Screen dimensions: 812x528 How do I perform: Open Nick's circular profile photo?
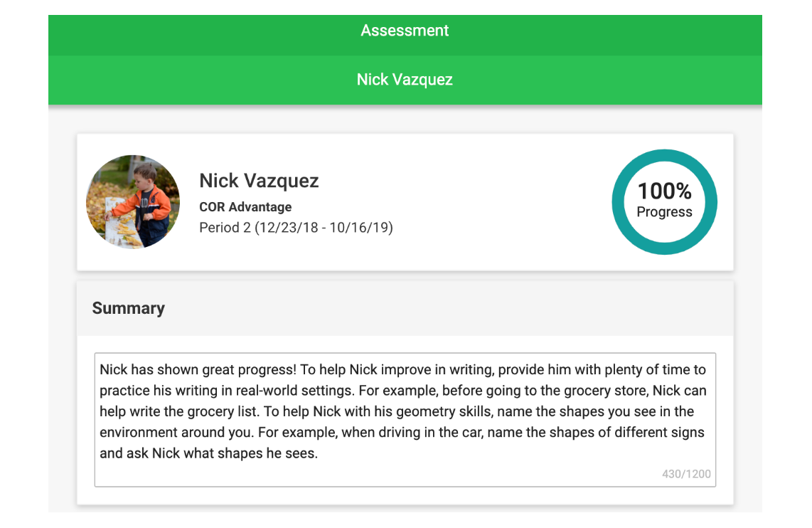tap(133, 202)
